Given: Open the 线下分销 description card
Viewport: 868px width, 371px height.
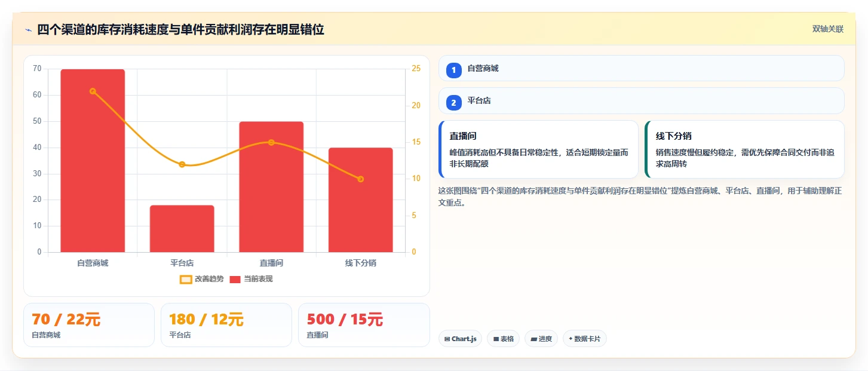Looking at the screenshot, I should [x=744, y=149].
